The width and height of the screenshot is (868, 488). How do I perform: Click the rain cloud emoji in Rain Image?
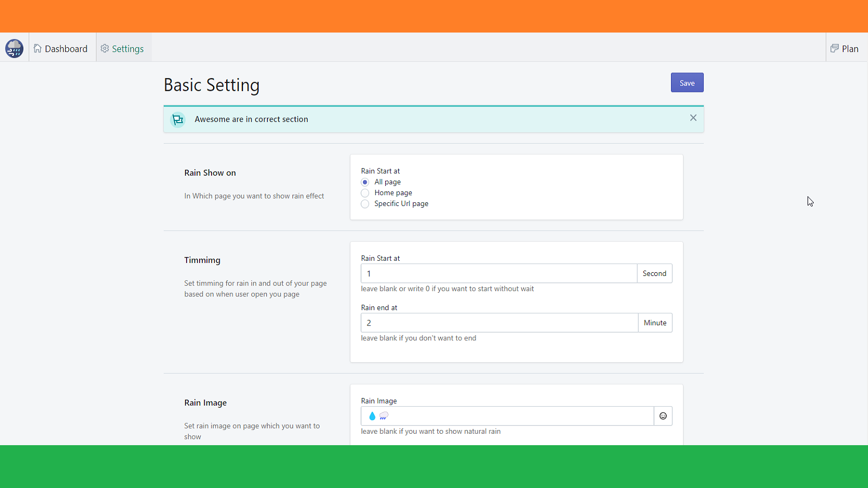click(x=384, y=416)
